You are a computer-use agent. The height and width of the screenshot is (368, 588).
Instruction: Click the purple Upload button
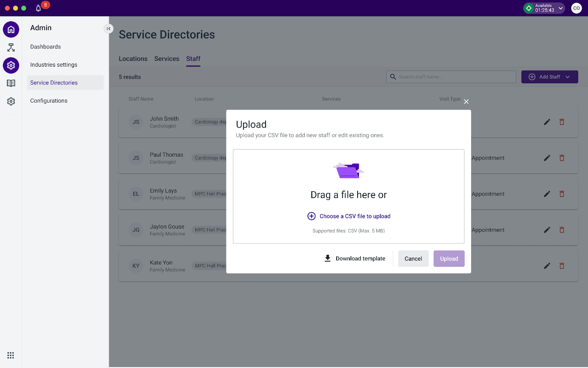(449, 259)
